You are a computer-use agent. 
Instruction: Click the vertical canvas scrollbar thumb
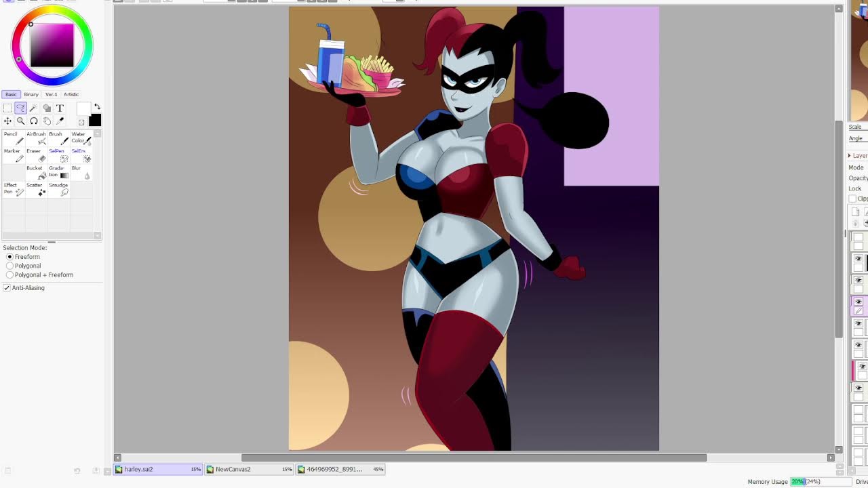(x=839, y=230)
